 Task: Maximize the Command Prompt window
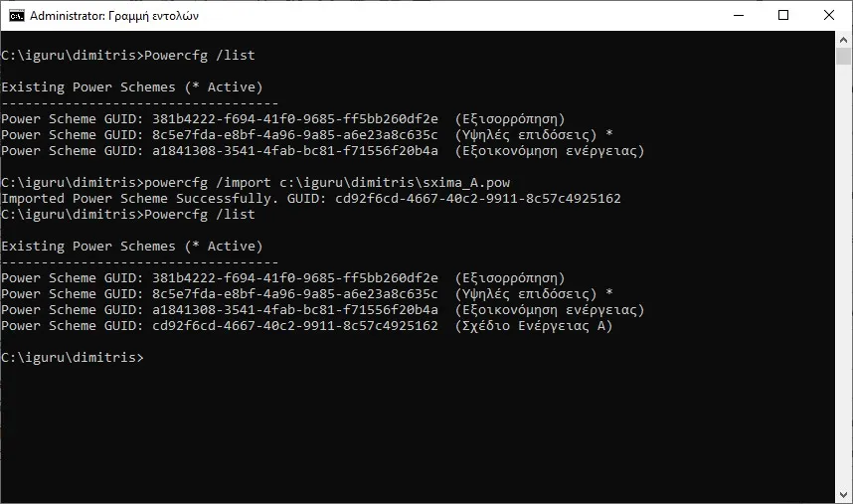point(783,16)
